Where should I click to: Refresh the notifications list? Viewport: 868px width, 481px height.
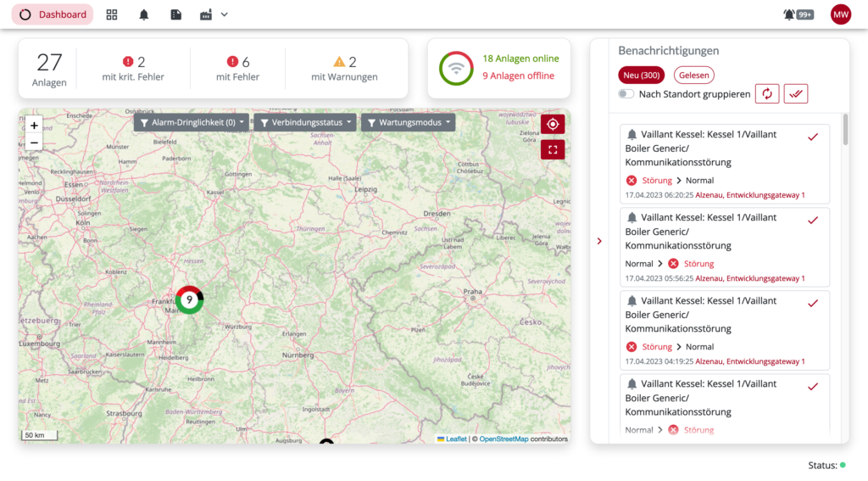[x=767, y=93]
